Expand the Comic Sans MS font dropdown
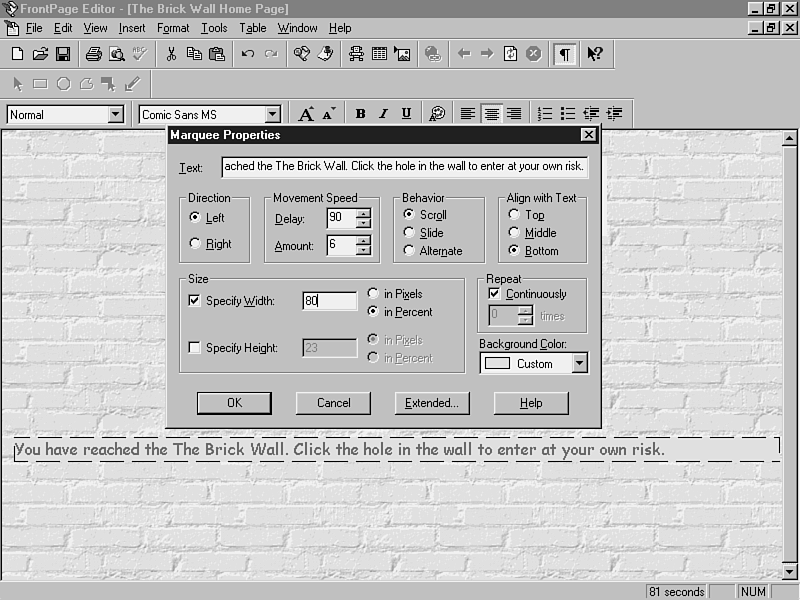Image resolution: width=800 pixels, height=600 pixels. (x=273, y=114)
